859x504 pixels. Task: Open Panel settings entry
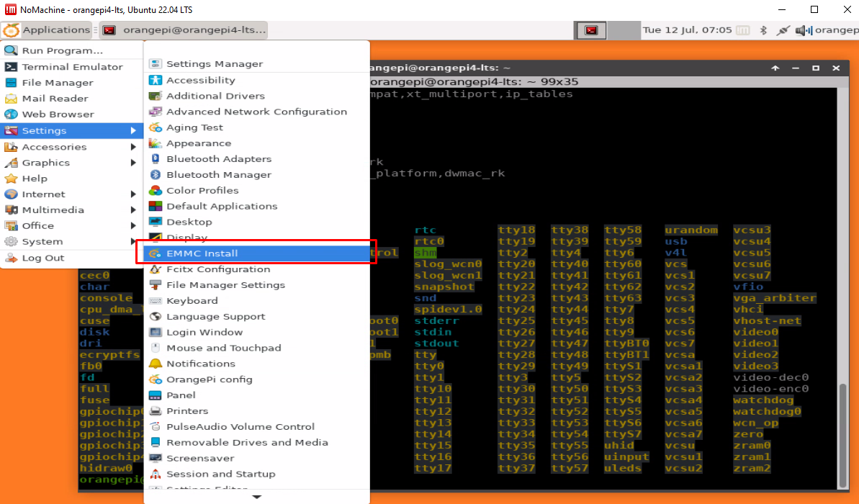pyautogui.click(x=256, y=395)
